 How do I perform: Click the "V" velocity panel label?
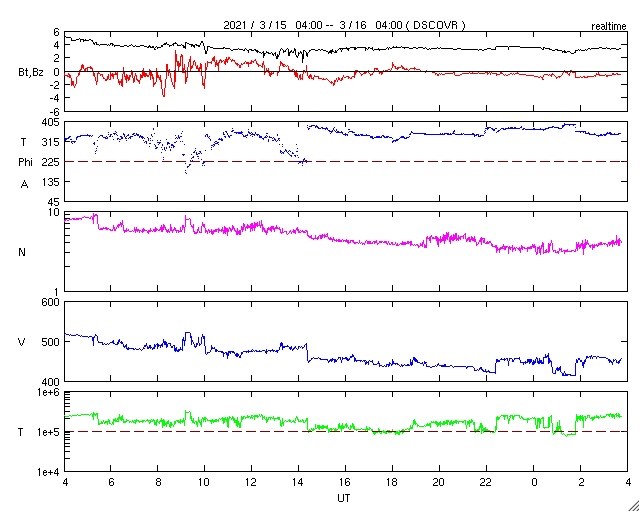(22, 342)
